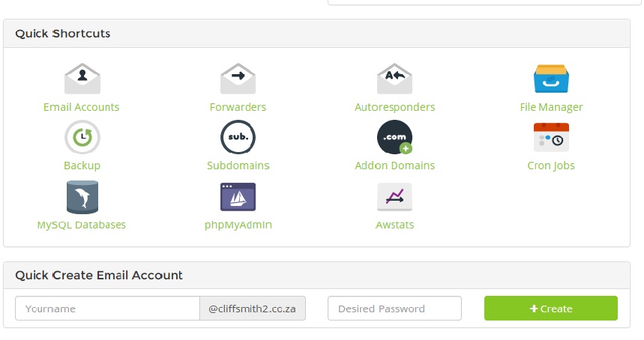This screenshot has height=340, width=644.
Task: Focus the Desired Password field
Action: pyautogui.click(x=394, y=309)
